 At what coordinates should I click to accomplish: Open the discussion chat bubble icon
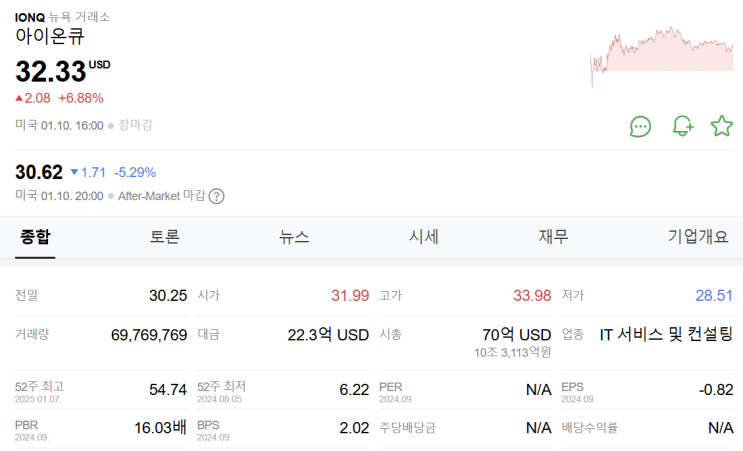(x=640, y=126)
